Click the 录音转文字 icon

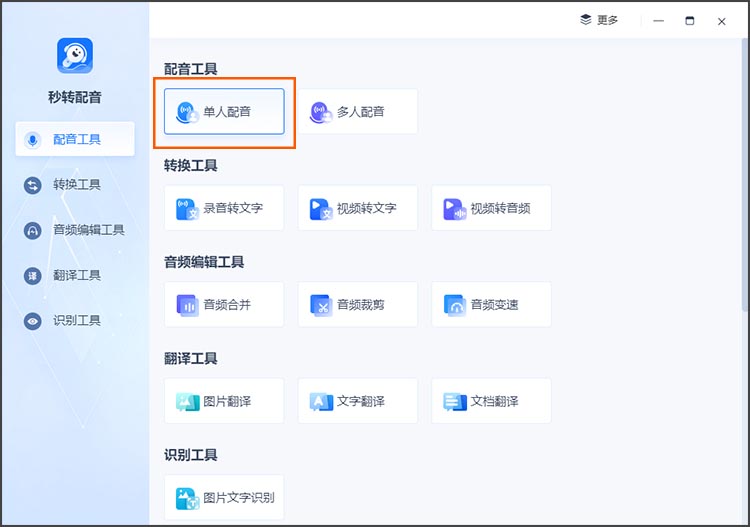[x=187, y=209]
